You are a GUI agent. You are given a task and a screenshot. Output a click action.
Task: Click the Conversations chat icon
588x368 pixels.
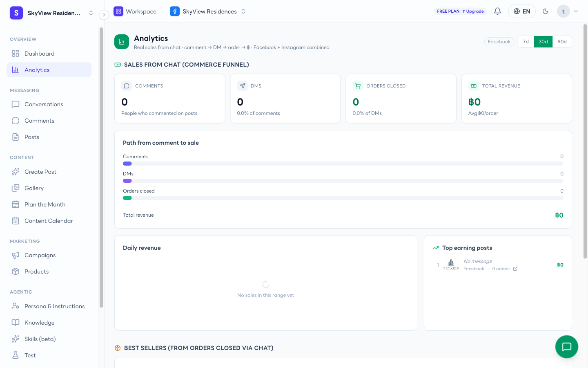click(x=16, y=104)
